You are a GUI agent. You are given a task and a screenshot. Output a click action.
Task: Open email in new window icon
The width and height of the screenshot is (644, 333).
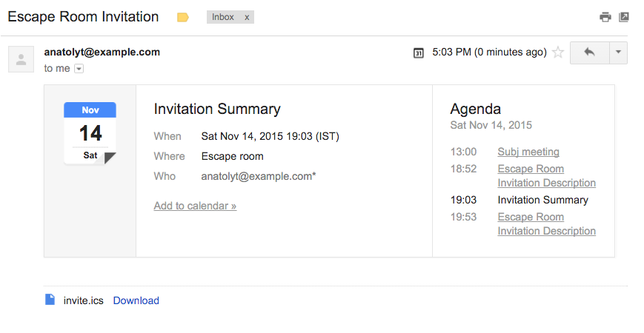[624, 17]
